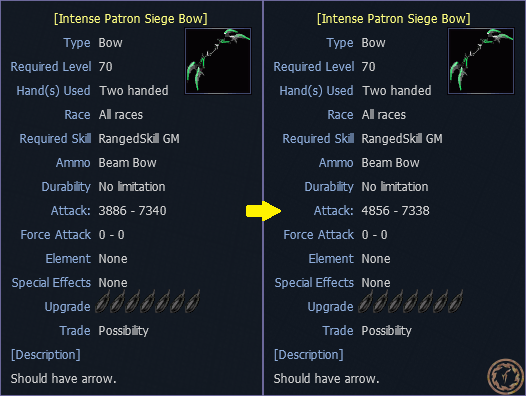Click the attack value 3886 - 7340
Viewport: 526px width, 396px height.
[133, 211]
